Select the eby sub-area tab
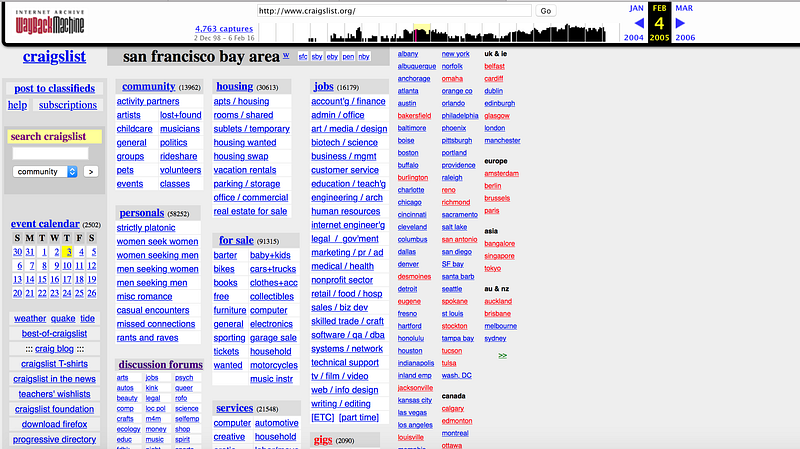This screenshot has width=800, height=449. 332,57
